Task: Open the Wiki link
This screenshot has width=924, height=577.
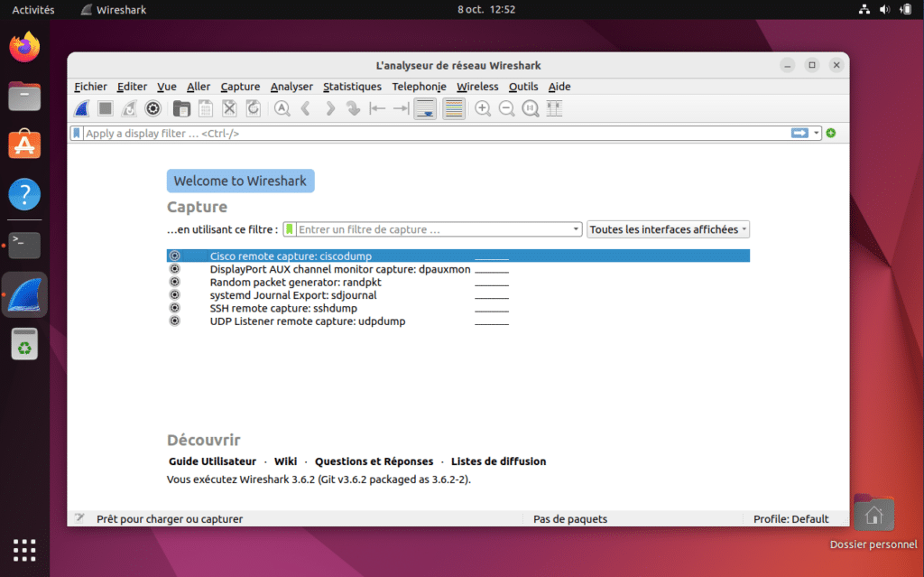Action: 285,461
